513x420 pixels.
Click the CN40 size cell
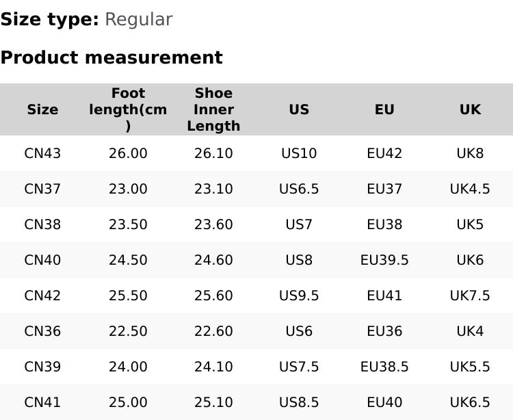42,260
